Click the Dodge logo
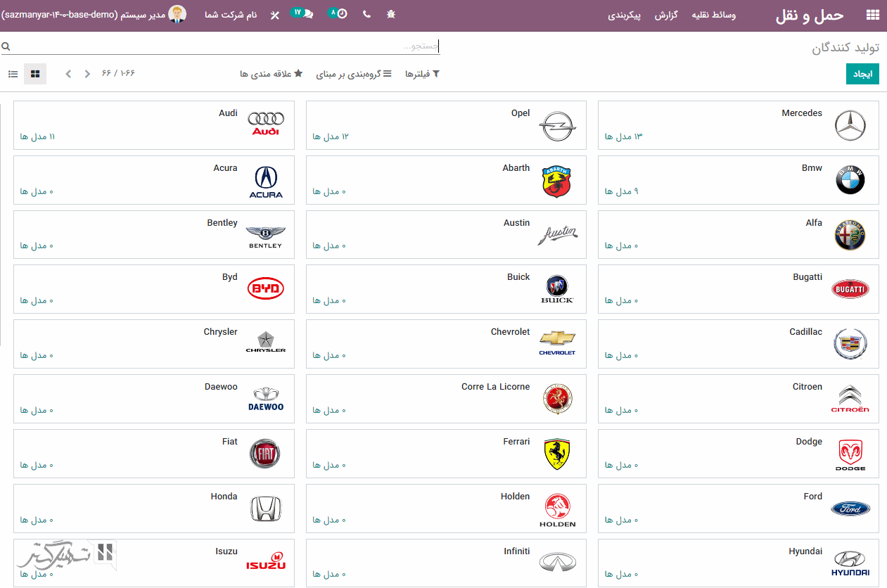Image resolution: width=887 pixels, height=588 pixels. coord(850,456)
